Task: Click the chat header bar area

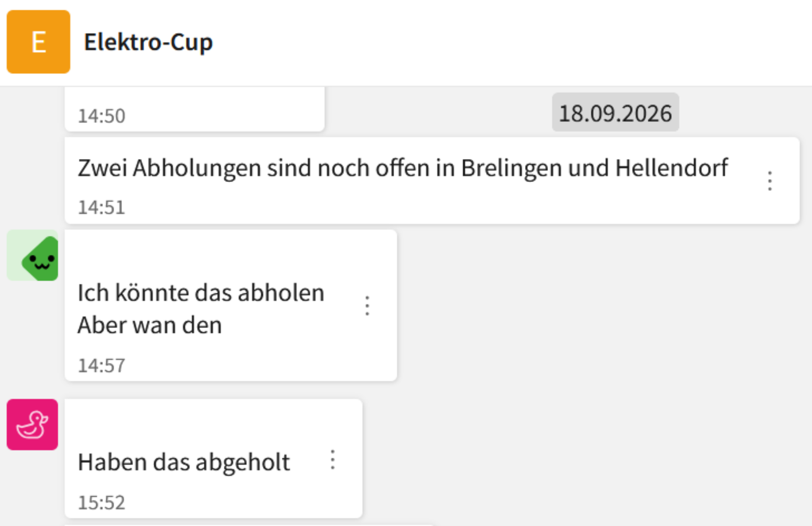Action: pyautogui.click(x=406, y=43)
